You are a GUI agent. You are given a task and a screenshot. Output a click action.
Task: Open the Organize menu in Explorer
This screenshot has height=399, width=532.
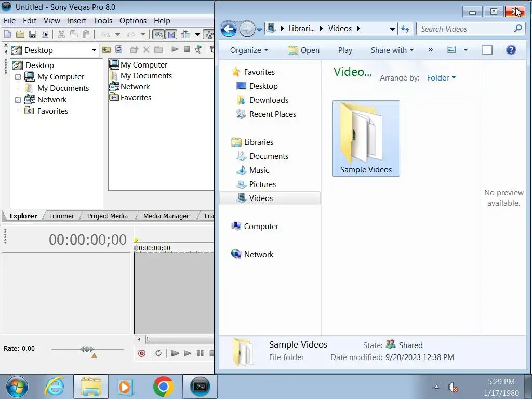pyautogui.click(x=249, y=50)
